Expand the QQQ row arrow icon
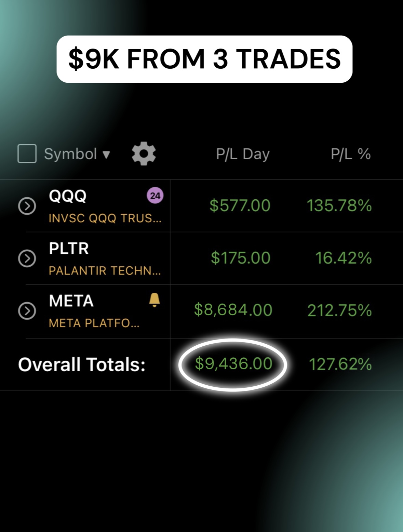Image resolution: width=403 pixels, height=532 pixels. [x=27, y=206]
